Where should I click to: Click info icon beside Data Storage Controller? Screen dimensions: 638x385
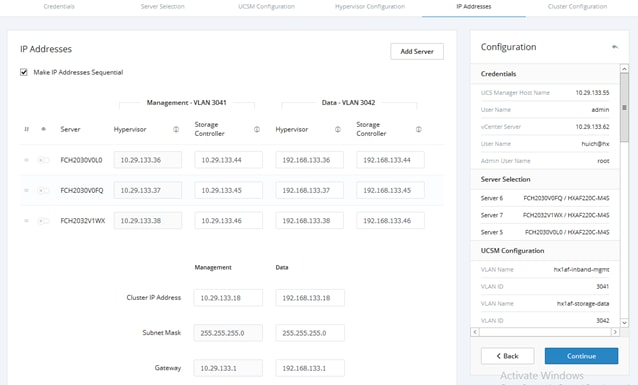419,129
